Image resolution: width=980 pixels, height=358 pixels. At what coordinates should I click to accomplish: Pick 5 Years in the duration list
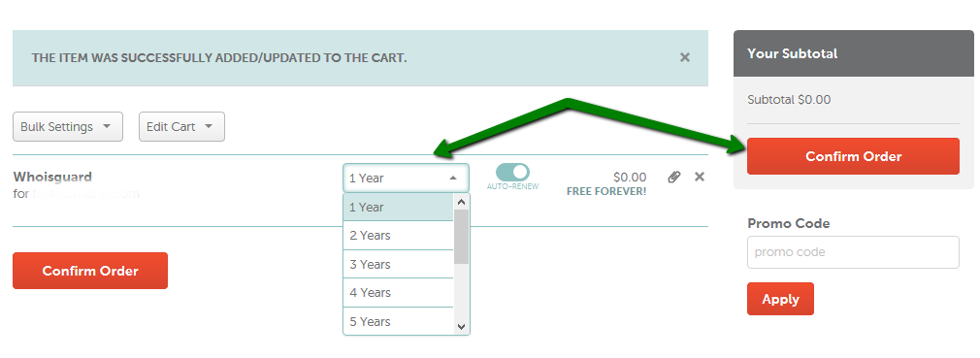click(x=398, y=321)
